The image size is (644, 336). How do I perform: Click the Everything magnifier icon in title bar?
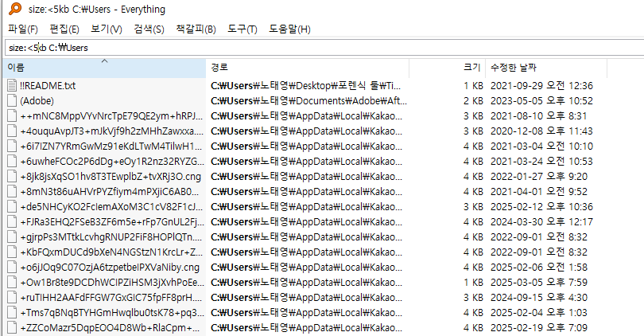(15, 9)
